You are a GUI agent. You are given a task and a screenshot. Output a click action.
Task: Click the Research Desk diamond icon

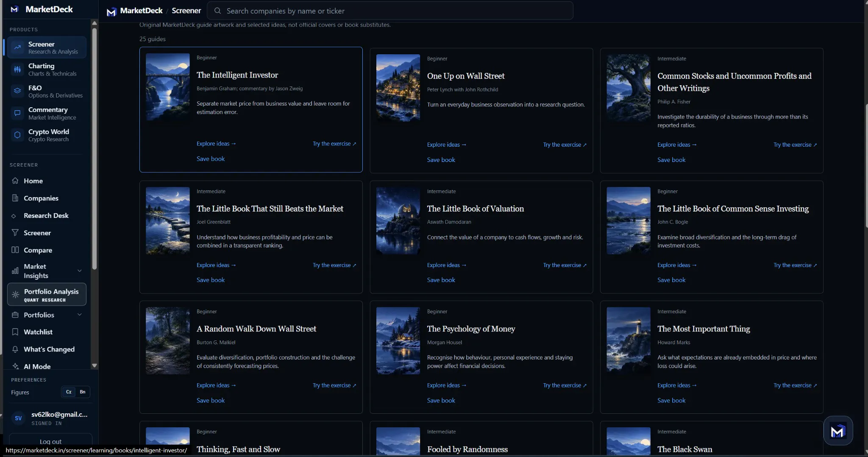14,216
